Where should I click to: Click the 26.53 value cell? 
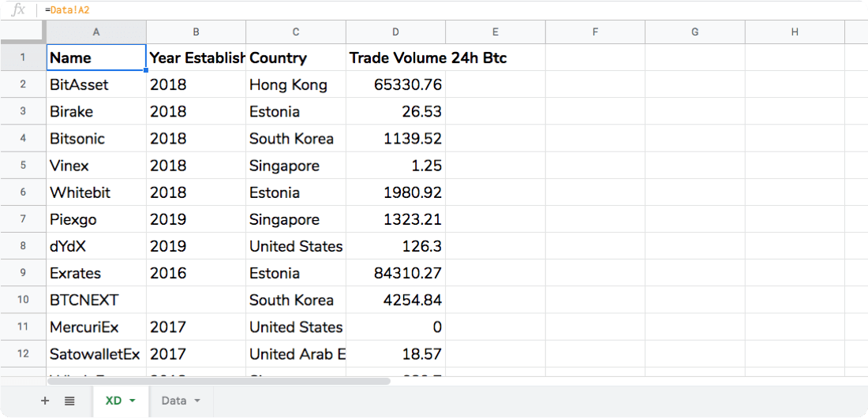point(395,111)
